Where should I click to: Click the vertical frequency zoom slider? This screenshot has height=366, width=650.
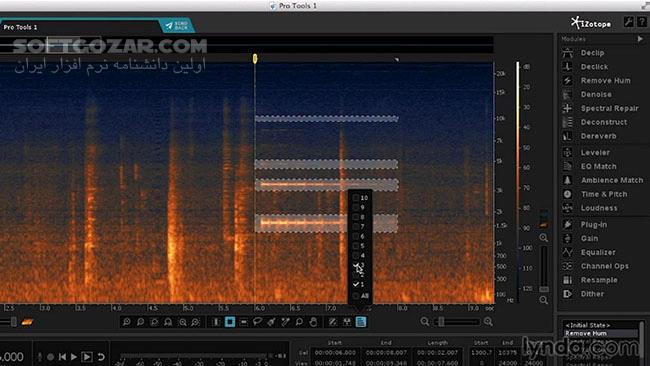(544, 289)
